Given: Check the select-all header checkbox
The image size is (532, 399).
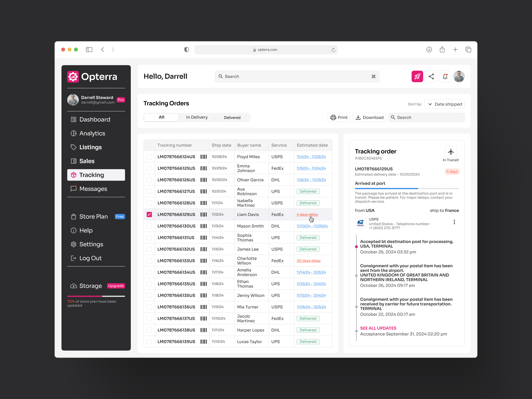Looking at the screenshot, I should point(149,145).
